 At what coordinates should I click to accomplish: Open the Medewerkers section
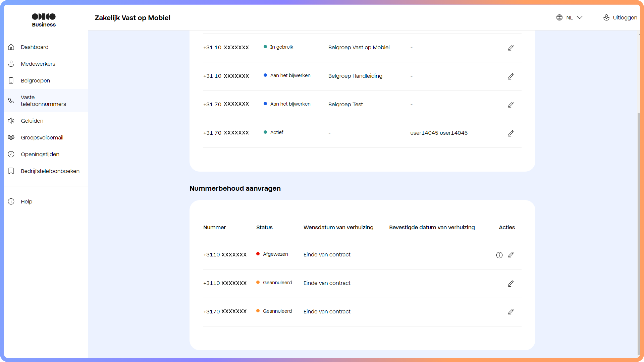coord(38,64)
